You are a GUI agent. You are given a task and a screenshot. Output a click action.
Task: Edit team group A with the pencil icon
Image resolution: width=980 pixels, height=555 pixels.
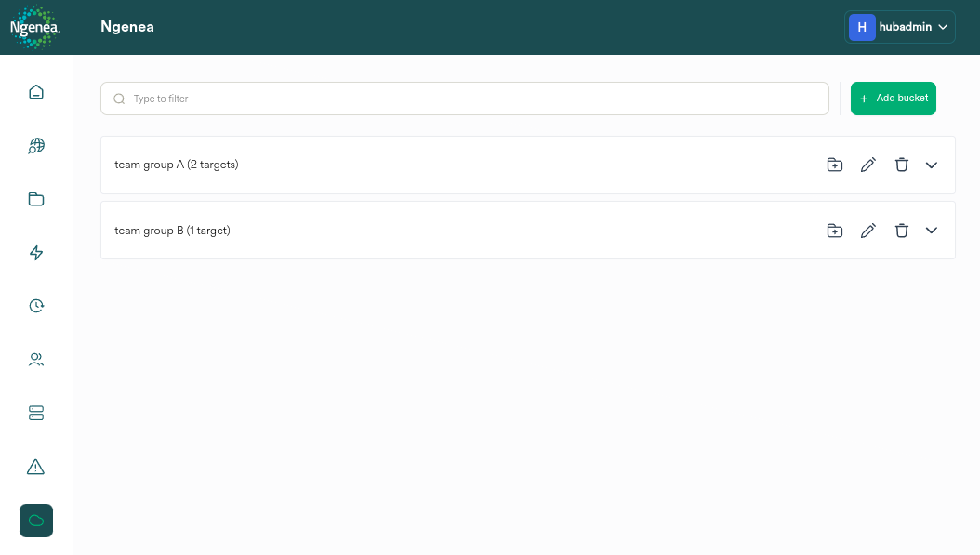click(x=868, y=165)
